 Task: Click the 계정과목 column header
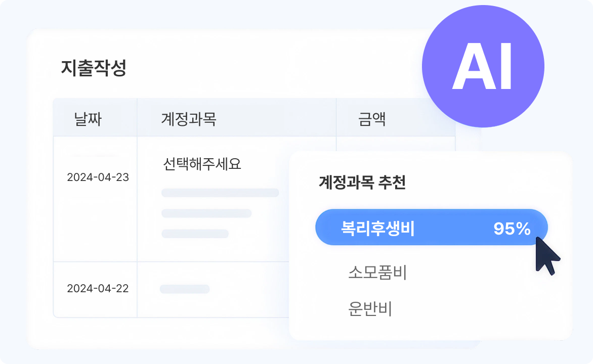pos(189,119)
